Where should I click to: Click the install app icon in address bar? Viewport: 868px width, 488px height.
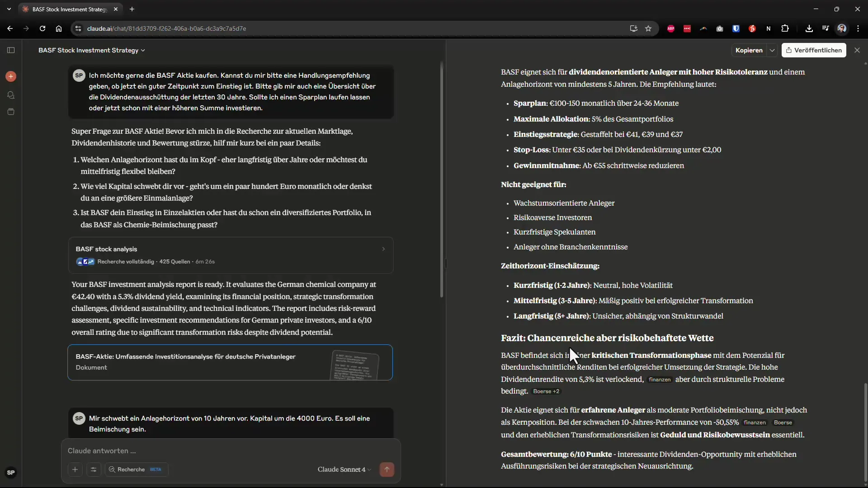coord(633,28)
